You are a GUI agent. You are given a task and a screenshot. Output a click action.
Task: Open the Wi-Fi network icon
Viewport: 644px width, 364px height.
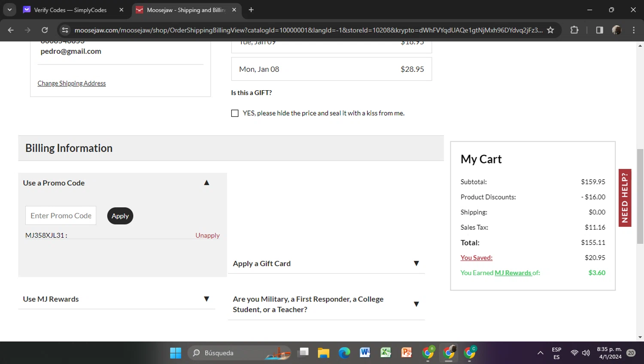(x=574, y=353)
